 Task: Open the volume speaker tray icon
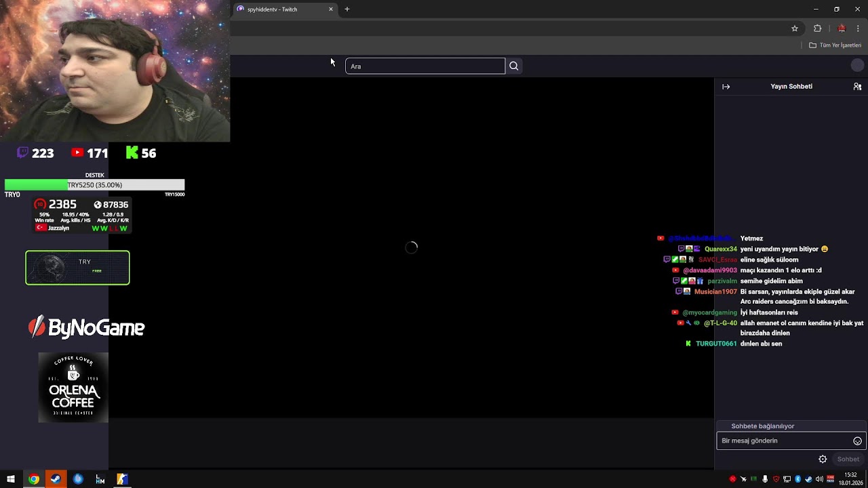pos(819,479)
